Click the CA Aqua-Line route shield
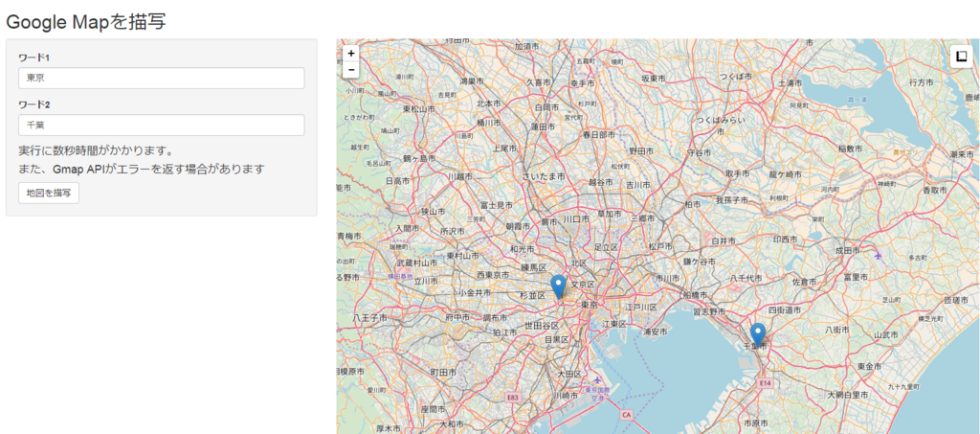 (x=627, y=414)
